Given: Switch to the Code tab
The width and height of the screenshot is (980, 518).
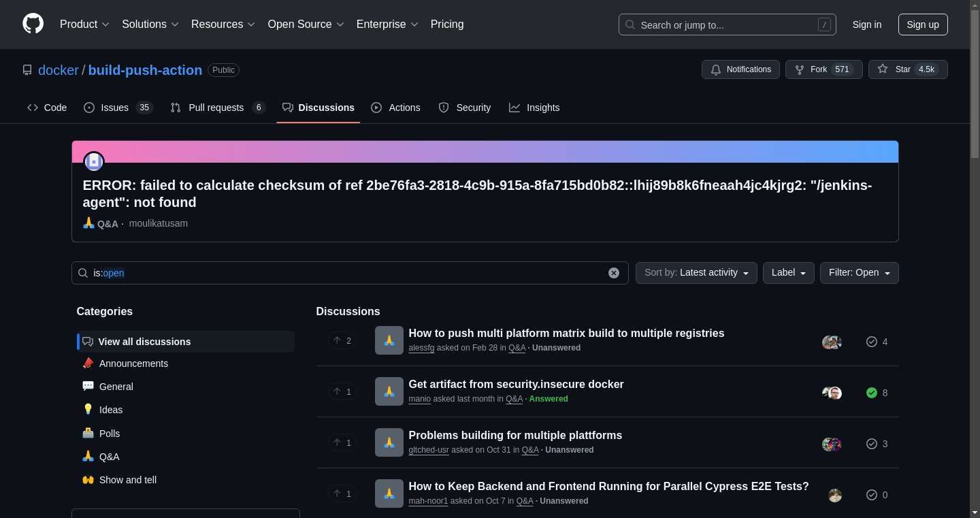Looking at the screenshot, I should pyautogui.click(x=47, y=108).
